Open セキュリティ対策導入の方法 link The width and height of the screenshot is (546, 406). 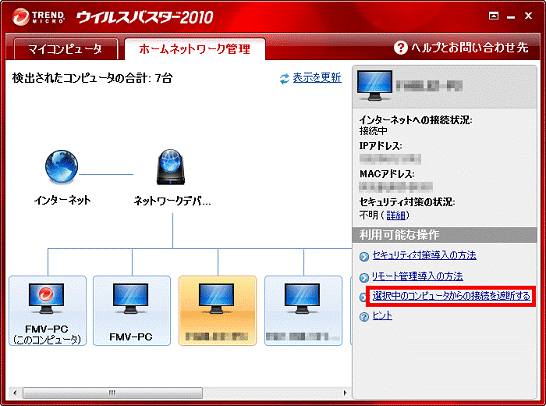point(424,255)
